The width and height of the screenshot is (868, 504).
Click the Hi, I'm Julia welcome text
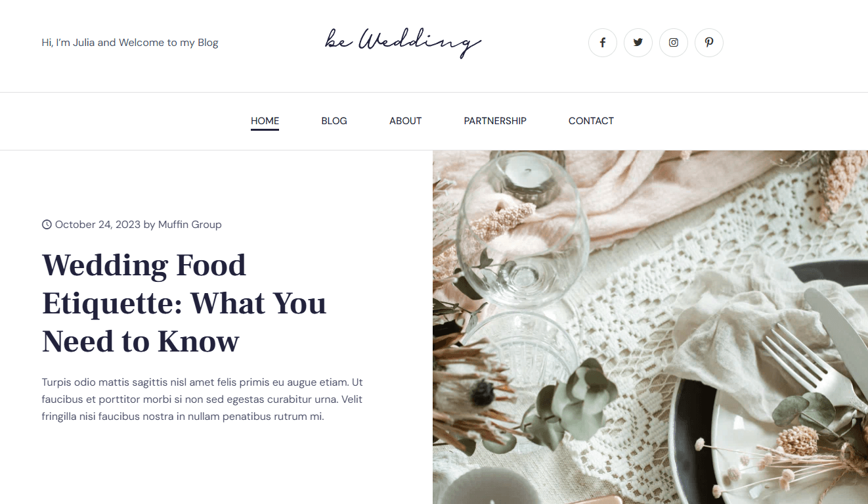(130, 43)
